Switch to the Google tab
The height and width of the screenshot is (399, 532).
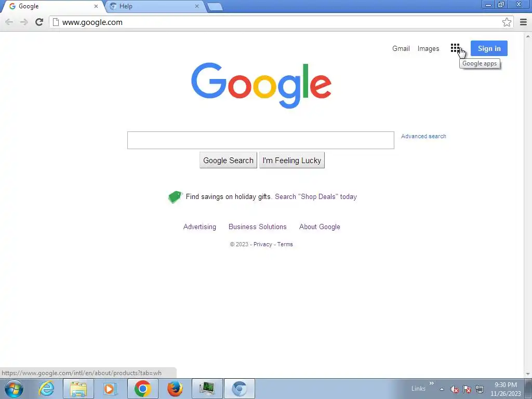[x=52, y=6]
